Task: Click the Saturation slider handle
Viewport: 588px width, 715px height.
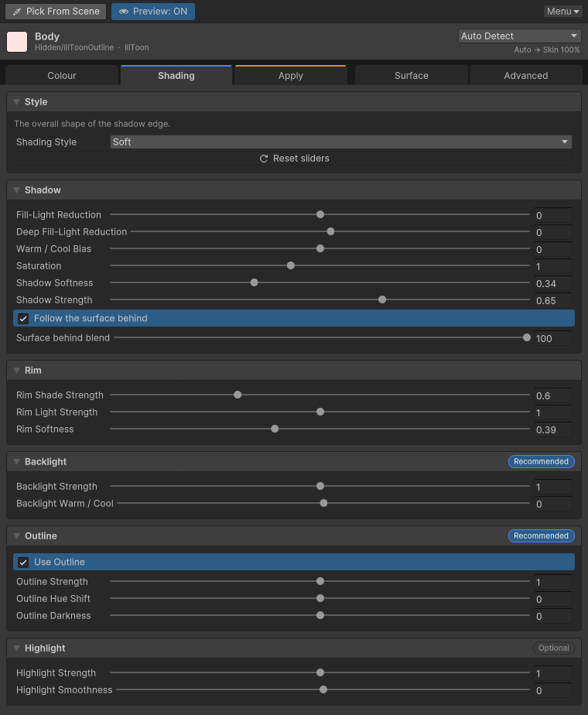Action: (x=291, y=265)
